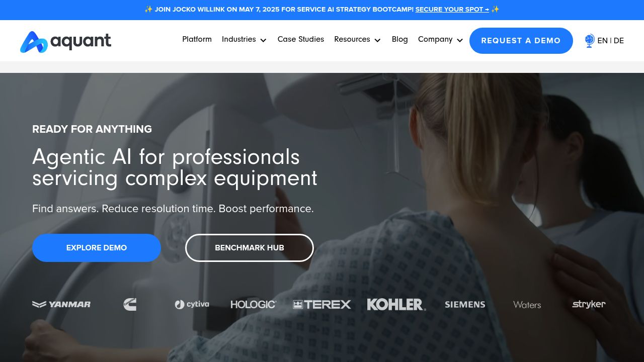This screenshot has height=362, width=644.
Task: Click the Siemens customer logo
Action: click(465, 304)
